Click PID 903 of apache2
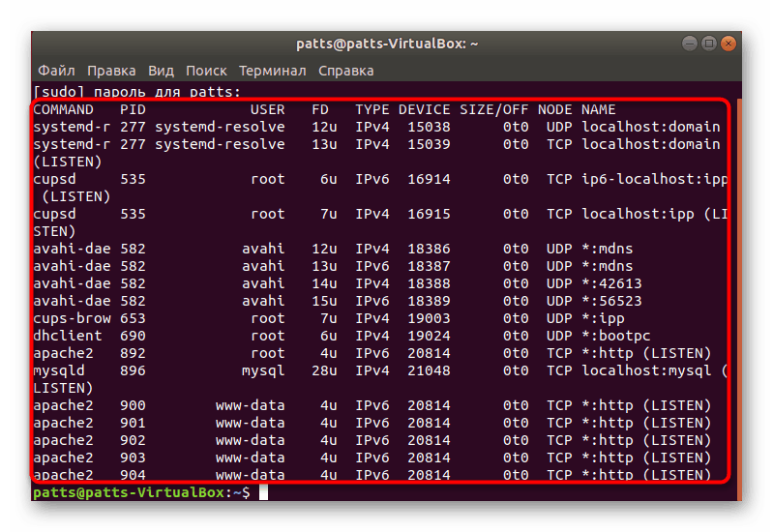Viewport: 773px width, 532px height. pyautogui.click(x=133, y=458)
